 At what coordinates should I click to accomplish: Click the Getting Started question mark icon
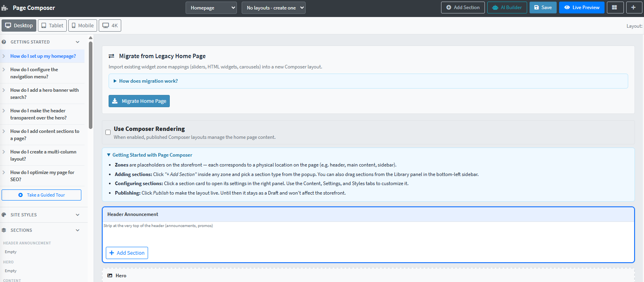(x=4, y=42)
